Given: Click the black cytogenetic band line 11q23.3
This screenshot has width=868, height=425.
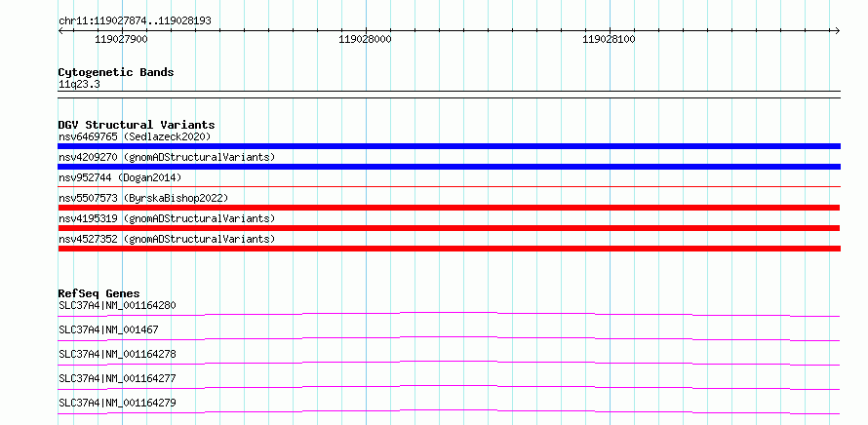Looking at the screenshot, I should pyautogui.click(x=449, y=95).
